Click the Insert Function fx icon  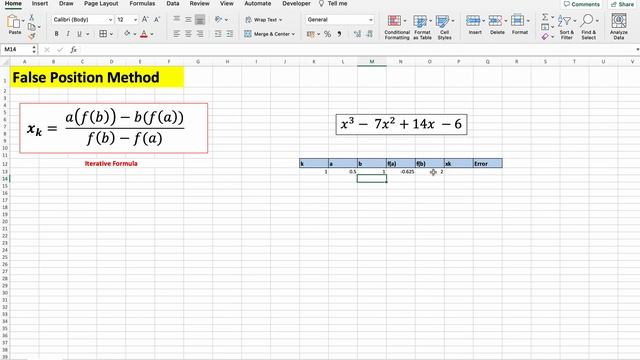pyautogui.click(x=73, y=49)
